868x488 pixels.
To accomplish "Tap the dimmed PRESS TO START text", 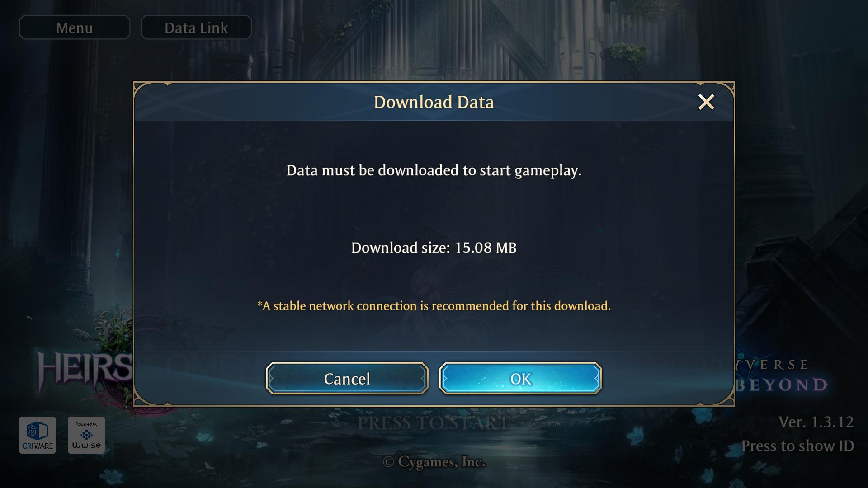I will point(433,423).
